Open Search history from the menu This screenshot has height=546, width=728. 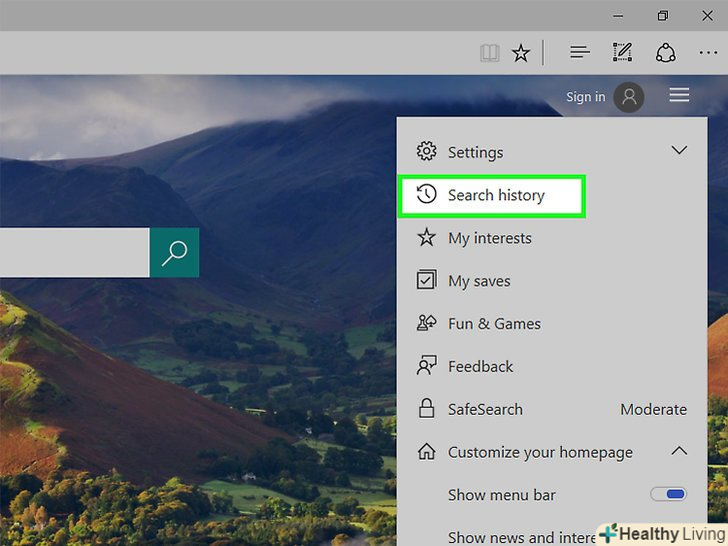point(495,195)
